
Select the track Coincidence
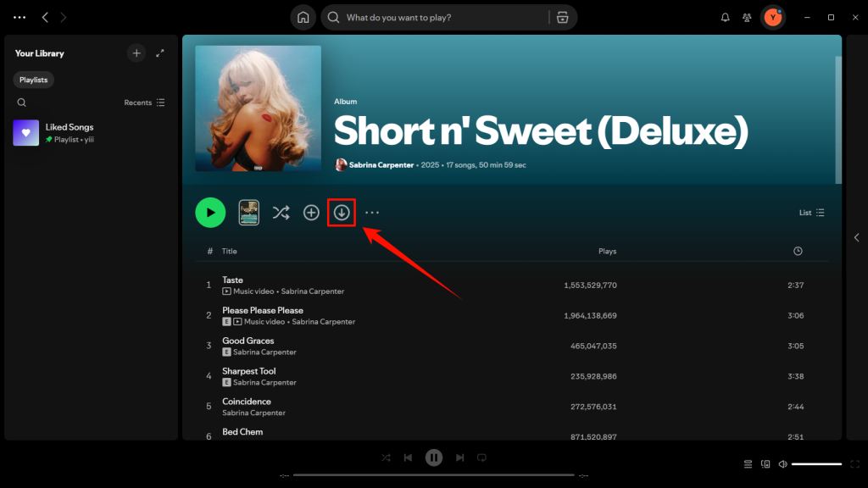coord(247,402)
